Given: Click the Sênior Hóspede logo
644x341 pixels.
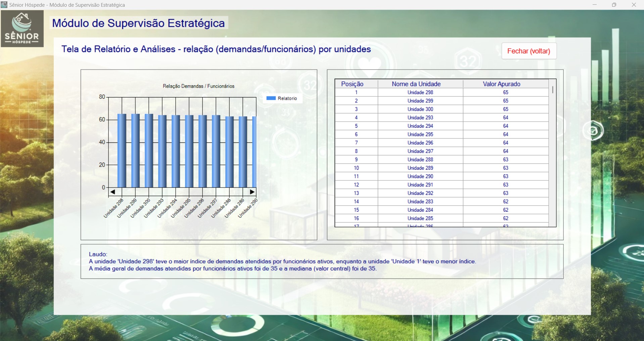Looking at the screenshot, I should coord(22,29).
